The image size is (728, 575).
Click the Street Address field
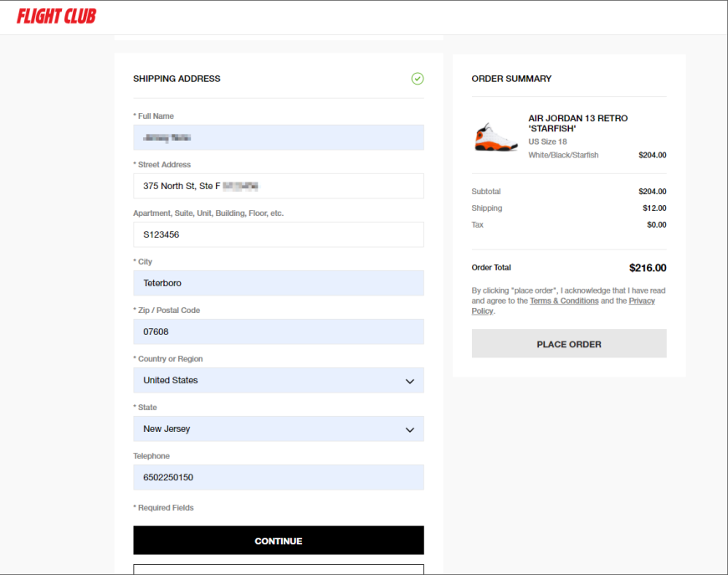pos(279,186)
